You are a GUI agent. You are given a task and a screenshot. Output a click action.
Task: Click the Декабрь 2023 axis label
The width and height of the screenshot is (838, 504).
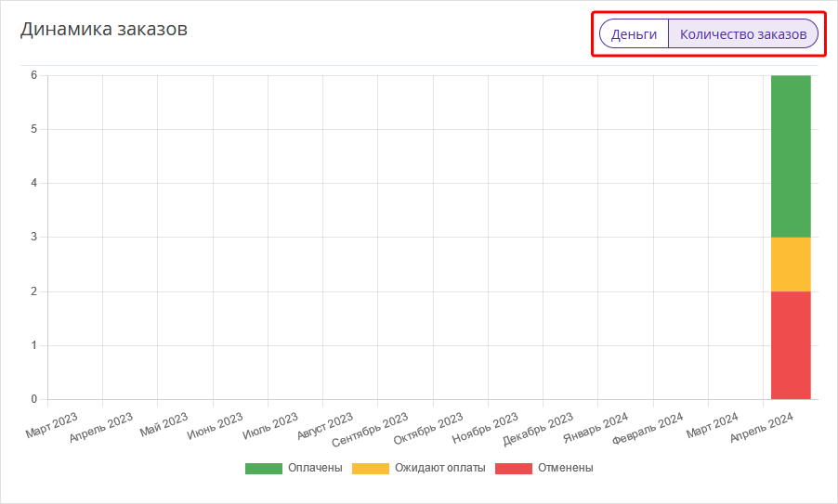click(538, 429)
